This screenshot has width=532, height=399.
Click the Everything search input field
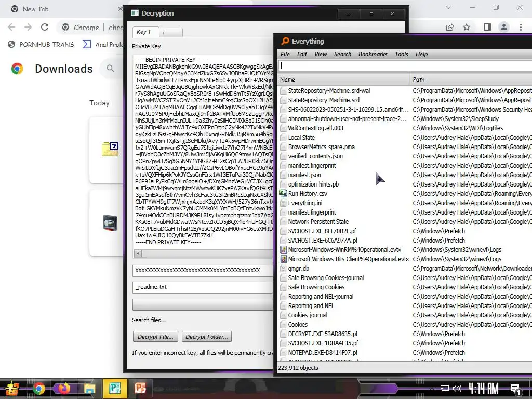coord(405,66)
